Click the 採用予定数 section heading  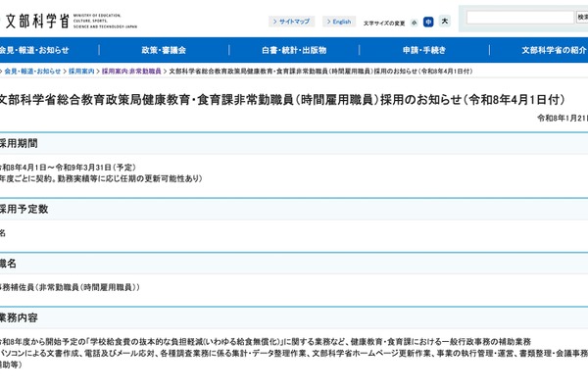[x=24, y=209]
